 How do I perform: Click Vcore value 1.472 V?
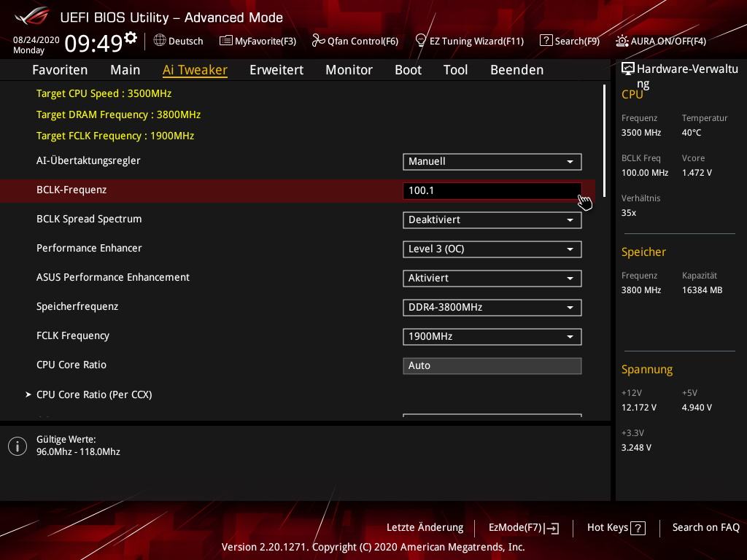(697, 173)
